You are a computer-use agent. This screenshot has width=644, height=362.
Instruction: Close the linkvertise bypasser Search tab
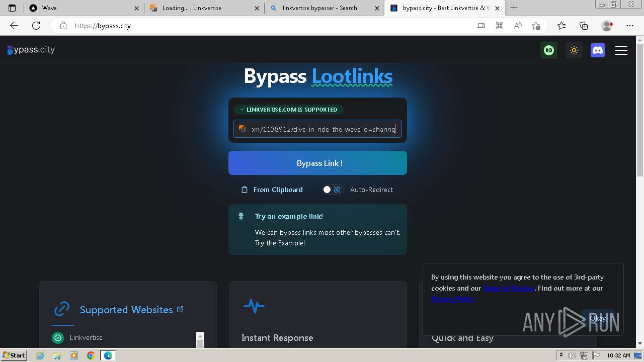[377, 8]
